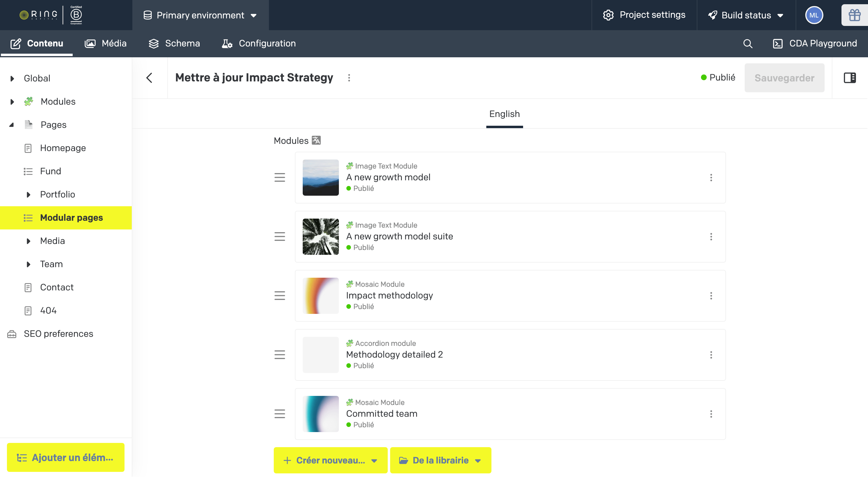This screenshot has height=477, width=868.
Task: Open 'De la librairie' to add from library
Action: 440,460
